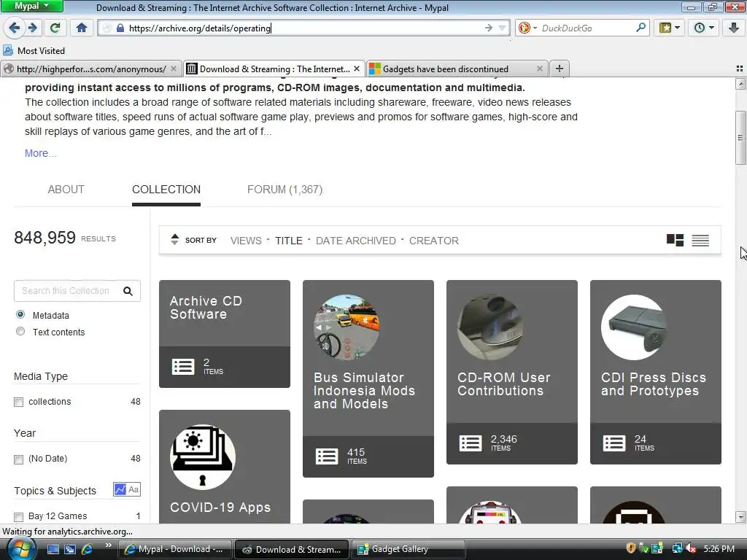The height and width of the screenshot is (560, 747).
Task: Open CDI Press Discs and Prototypes thumbnail
Action: tap(634, 327)
